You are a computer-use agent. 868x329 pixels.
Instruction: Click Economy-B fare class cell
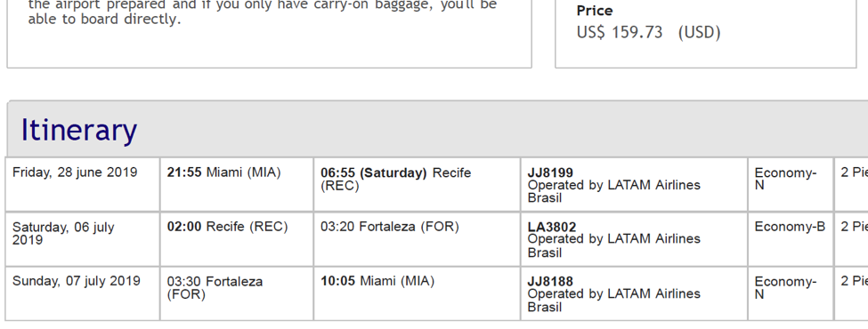(791, 239)
